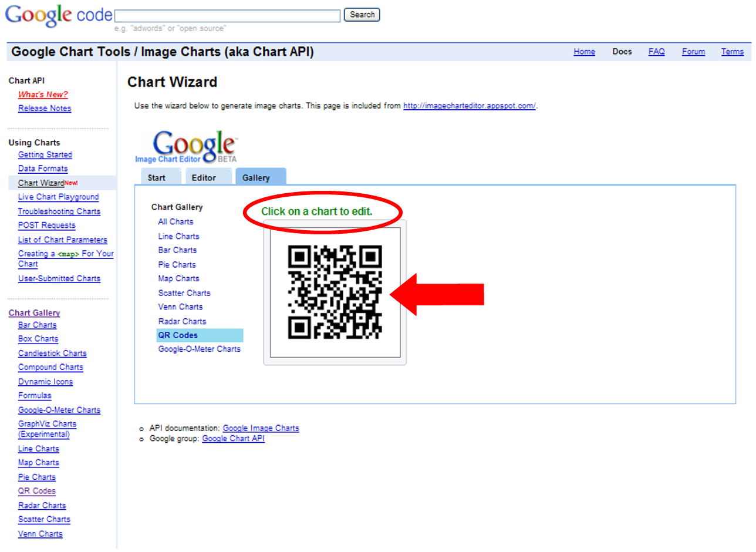Open Line Charts in left sidebar
Screen dimensions: 756x552
[x=39, y=449]
